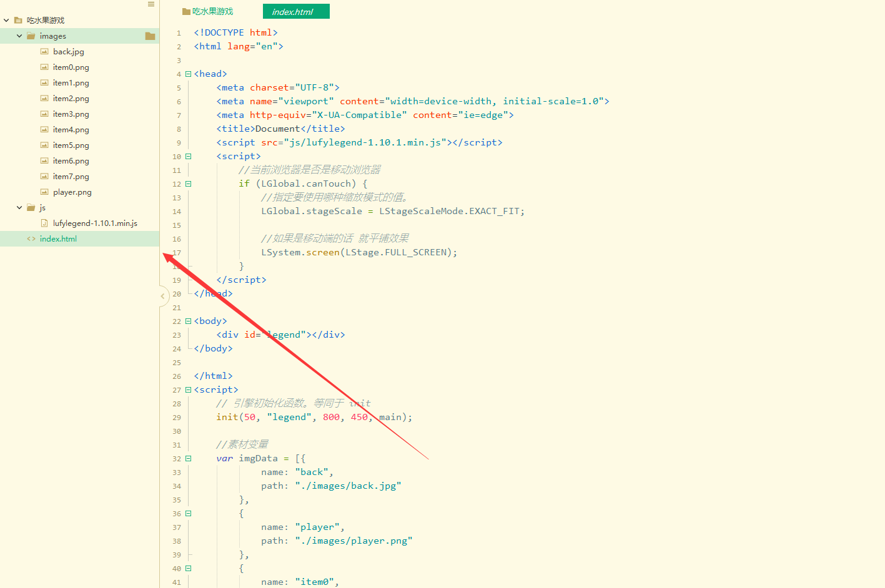Open item6.png in the file tree
Image resolution: width=885 pixels, height=588 pixels.
pos(71,161)
